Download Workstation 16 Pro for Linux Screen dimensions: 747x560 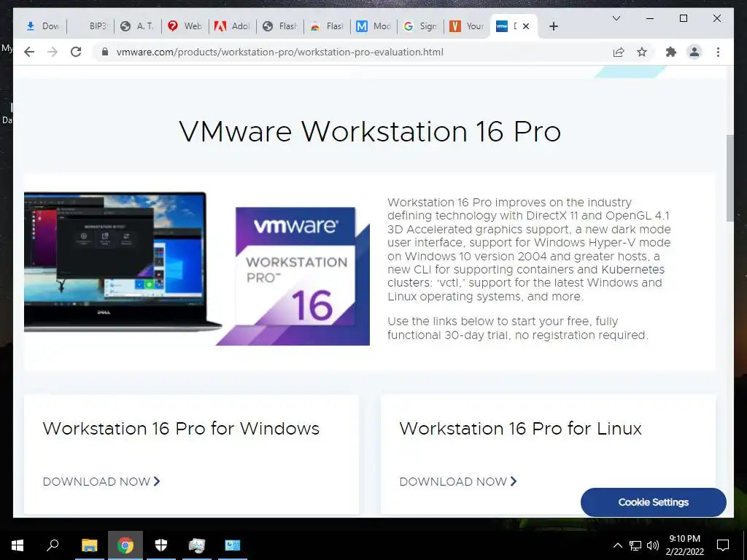458,481
